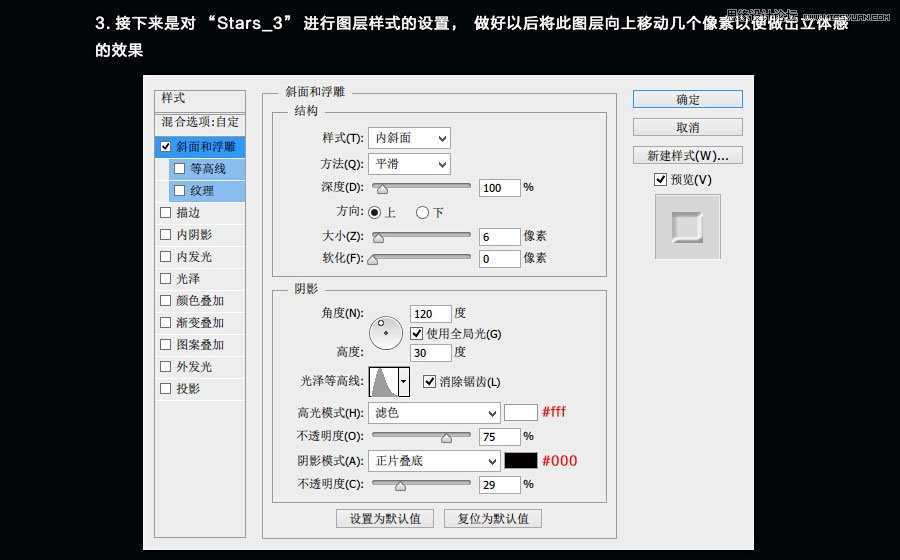Cancel with the 取消 button
This screenshot has width=900, height=560.
coord(688,127)
